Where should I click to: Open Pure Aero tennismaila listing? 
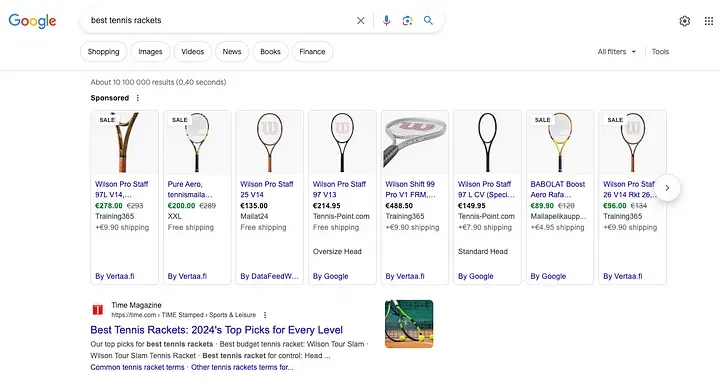coord(190,189)
